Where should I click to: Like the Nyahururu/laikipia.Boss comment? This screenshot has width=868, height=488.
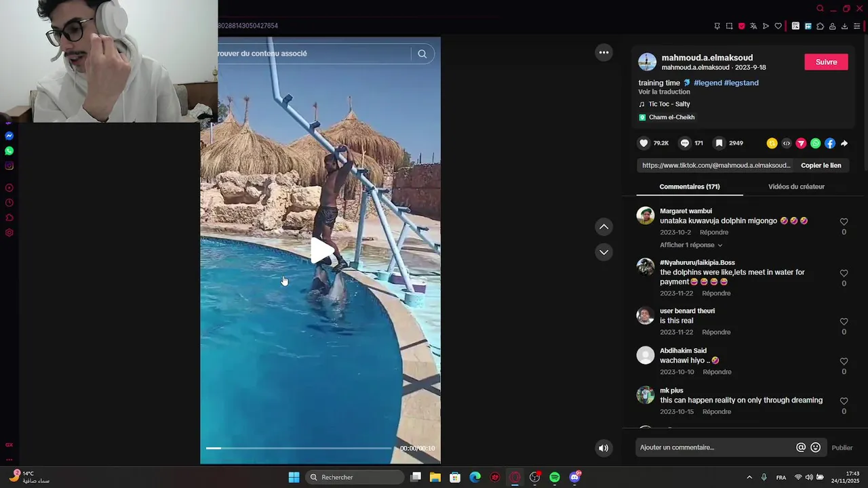point(844,273)
